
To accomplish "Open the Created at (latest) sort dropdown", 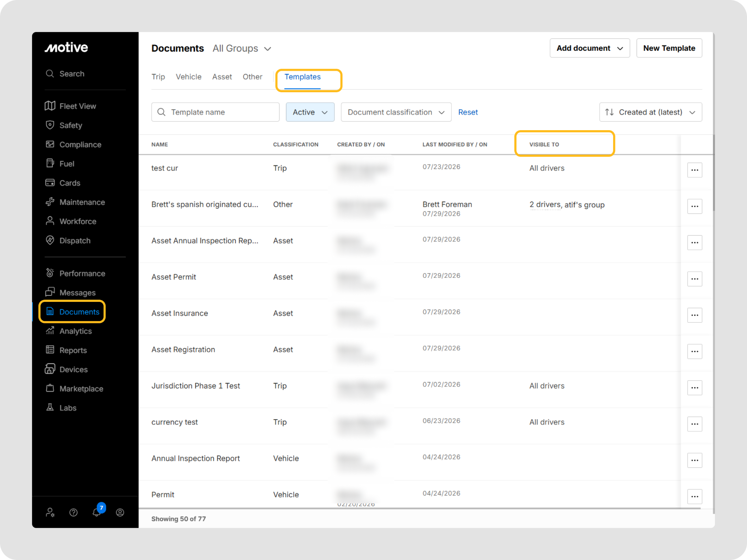I will point(650,112).
